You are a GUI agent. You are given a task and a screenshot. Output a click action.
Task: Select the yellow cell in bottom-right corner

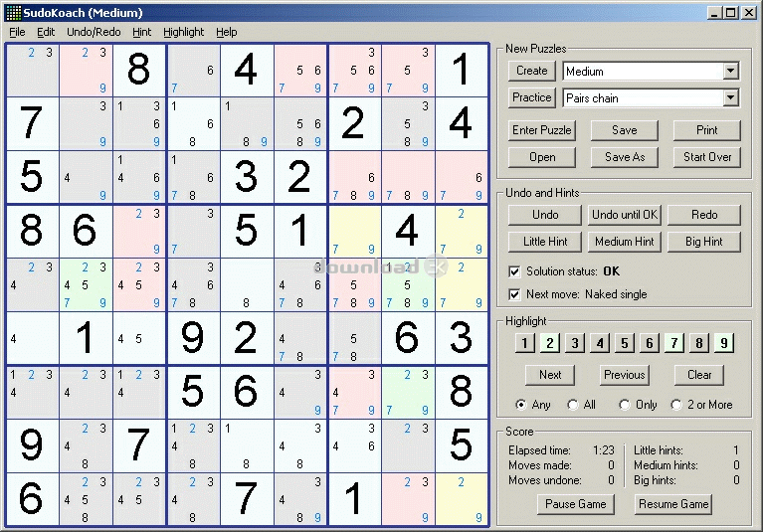click(x=462, y=499)
